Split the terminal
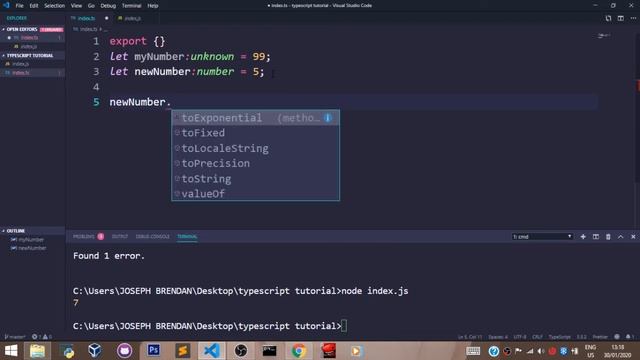640x360 pixels. 596,237
